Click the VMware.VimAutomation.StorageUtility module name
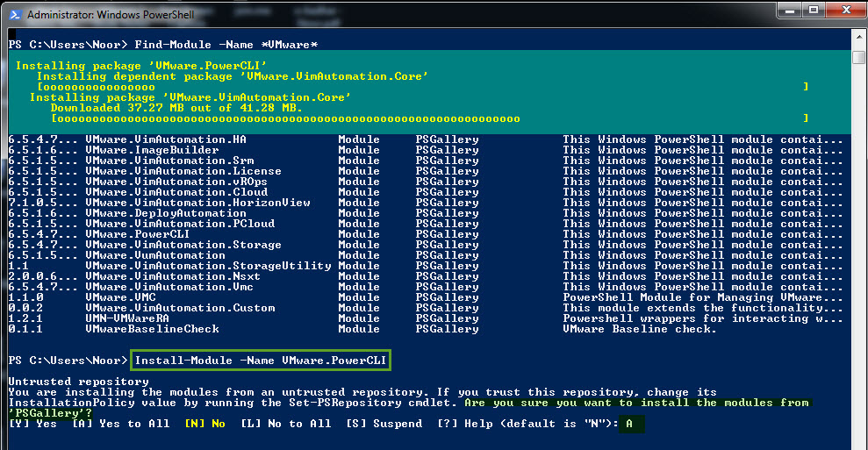The width and height of the screenshot is (868, 450). 208,266
